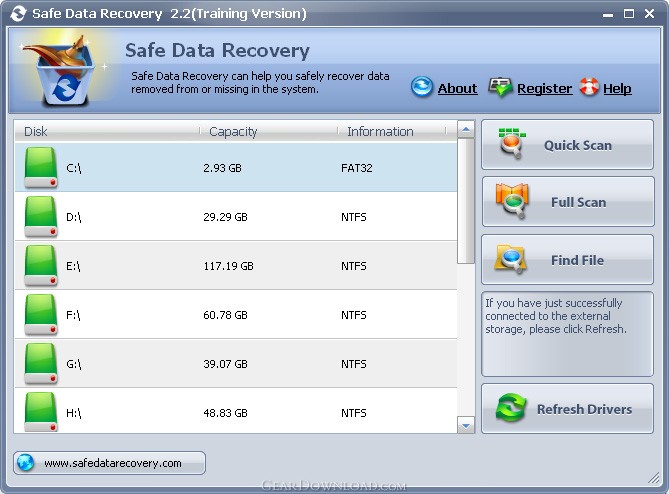Select the D:\ drive icon

[x=41, y=217]
